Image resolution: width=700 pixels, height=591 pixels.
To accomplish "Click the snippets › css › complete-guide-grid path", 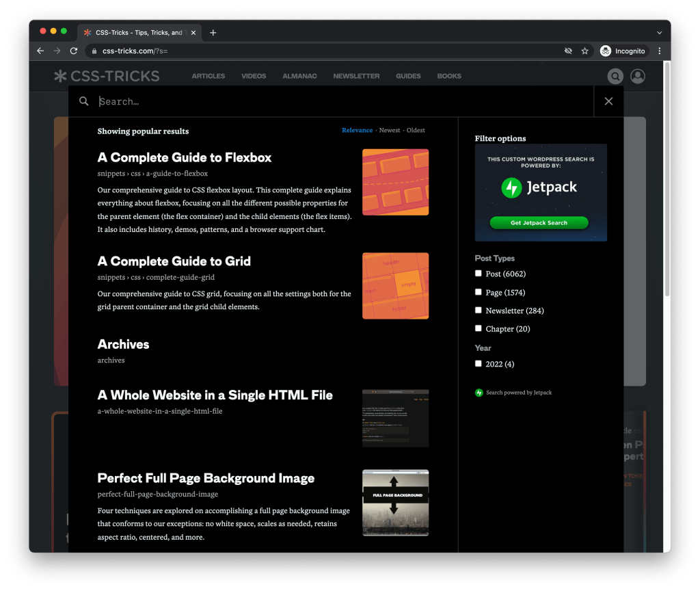I will (156, 277).
